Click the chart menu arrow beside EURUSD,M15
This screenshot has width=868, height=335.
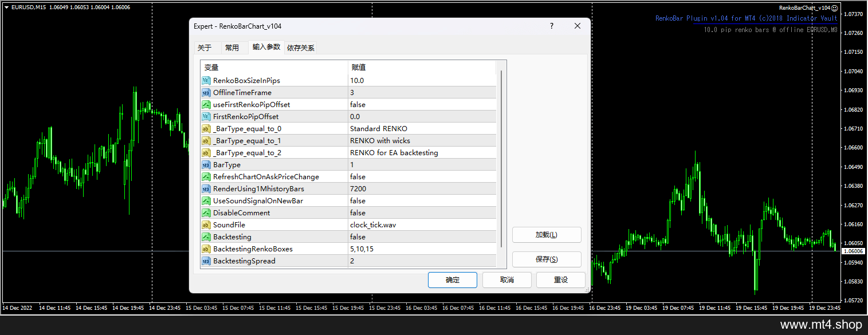(6, 7)
